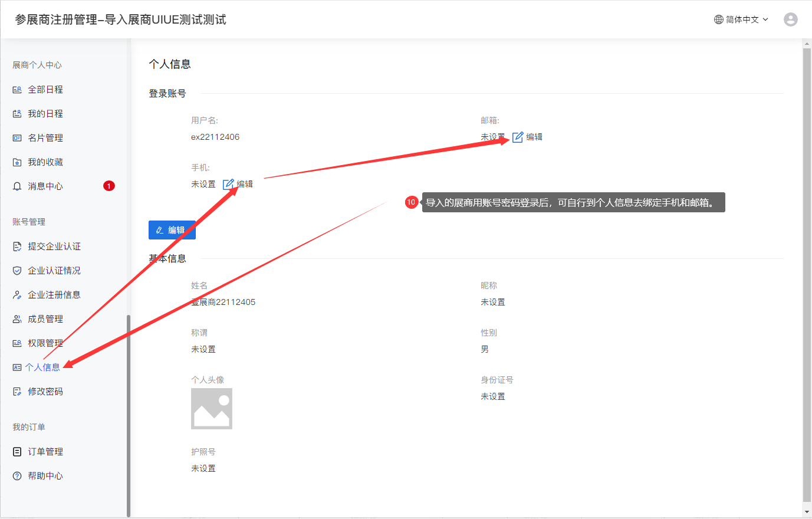Open the 简体中文 language dropdown

(x=741, y=19)
